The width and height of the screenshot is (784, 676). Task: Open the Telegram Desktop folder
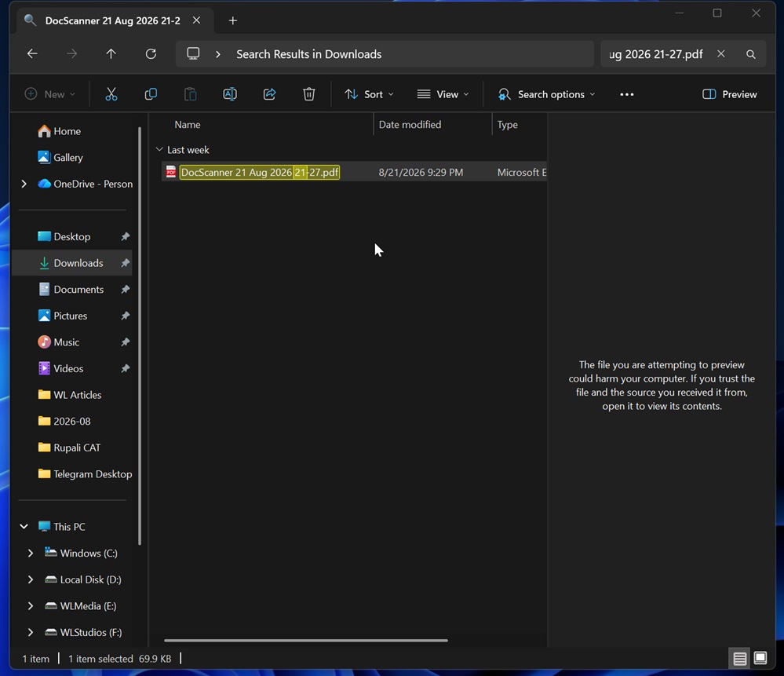pyautogui.click(x=85, y=474)
